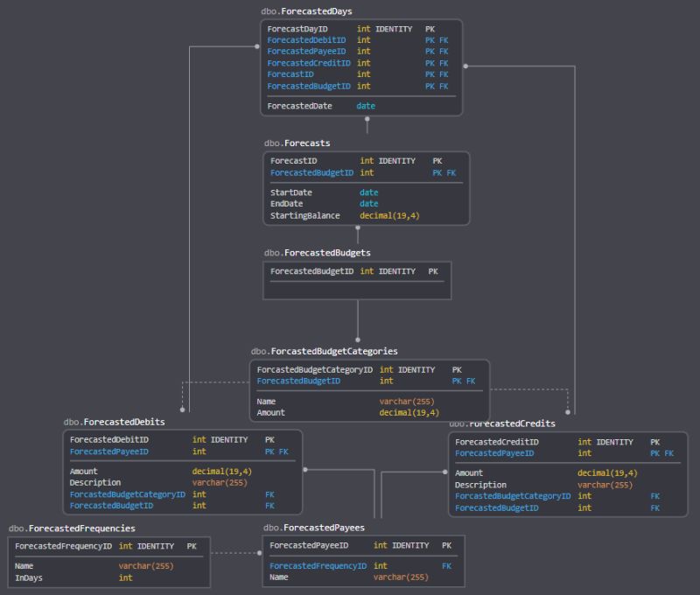Click the dashed line linking ForecastedFrequencies to ForecastedPayees
The image size is (700, 595).
232,553
